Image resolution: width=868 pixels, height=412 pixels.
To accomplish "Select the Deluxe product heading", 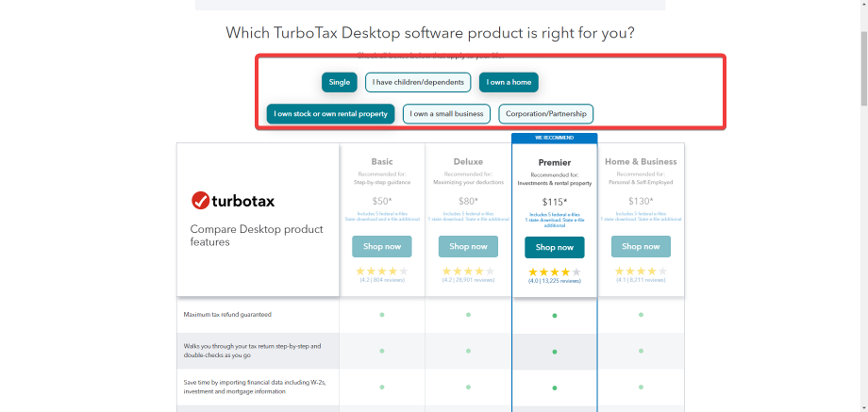I will 468,161.
